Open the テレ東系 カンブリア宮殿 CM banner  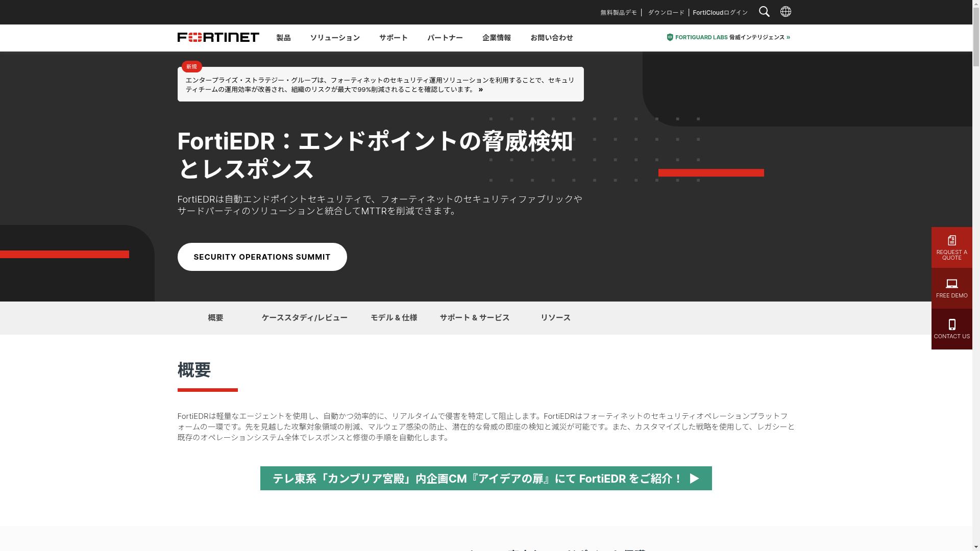(x=486, y=479)
